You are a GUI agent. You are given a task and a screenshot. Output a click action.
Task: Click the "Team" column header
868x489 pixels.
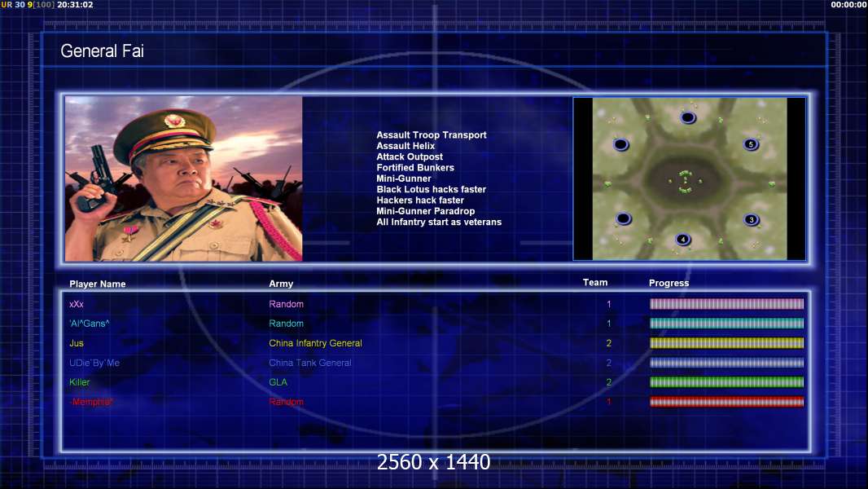point(595,283)
